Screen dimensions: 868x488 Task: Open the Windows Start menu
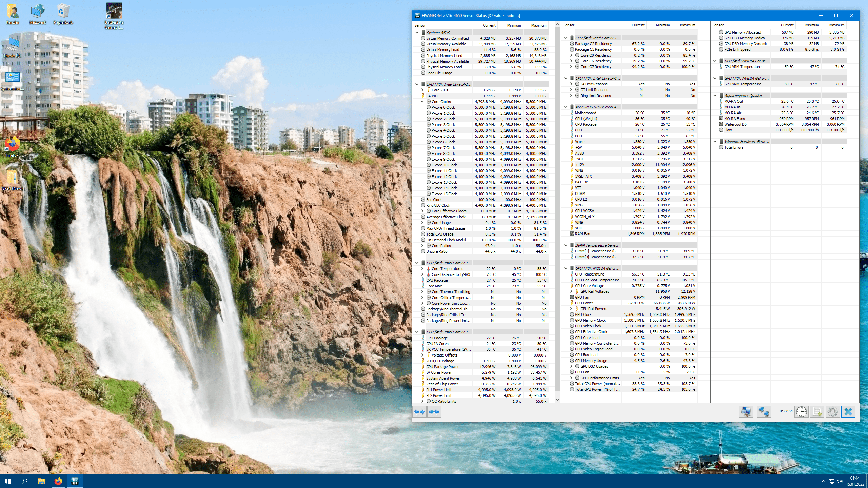tap(8, 481)
